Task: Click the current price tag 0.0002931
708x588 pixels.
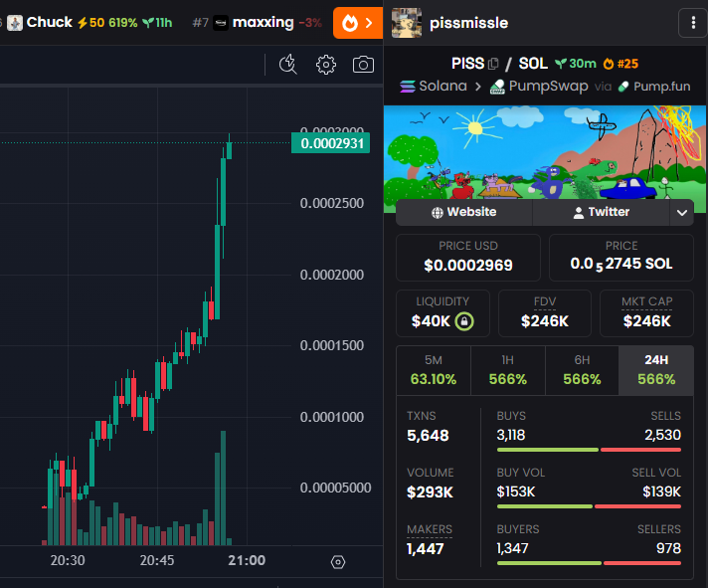Action: [331, 143]
